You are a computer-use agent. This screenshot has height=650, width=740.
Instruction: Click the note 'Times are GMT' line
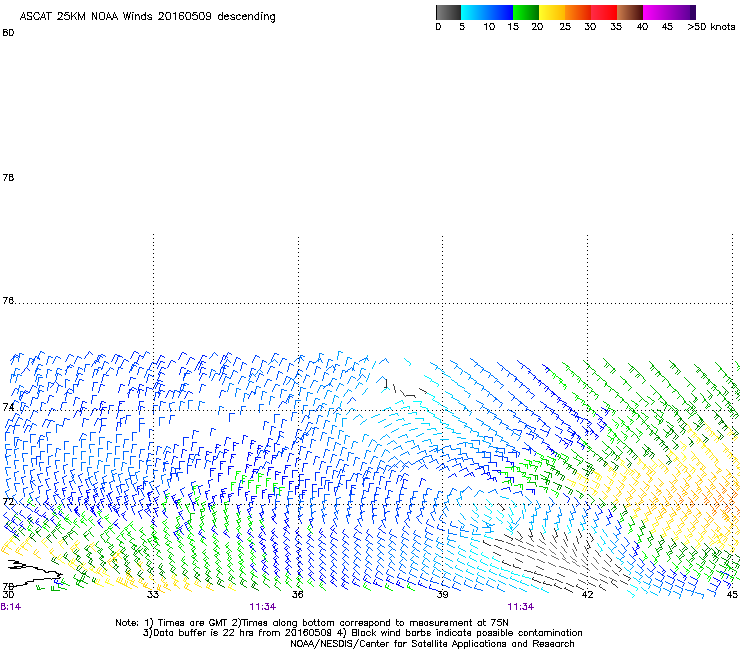pyautogui.click(x=311, y=623)
